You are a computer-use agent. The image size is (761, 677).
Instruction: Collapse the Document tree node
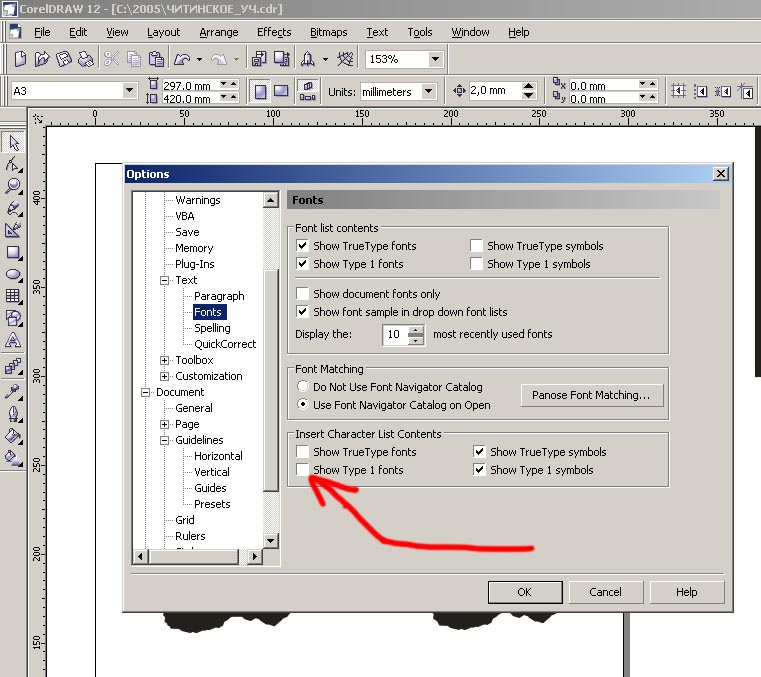145,392
